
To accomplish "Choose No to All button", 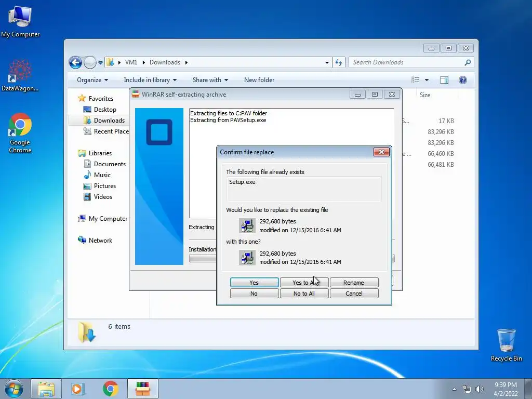I will tap(304, 294).
